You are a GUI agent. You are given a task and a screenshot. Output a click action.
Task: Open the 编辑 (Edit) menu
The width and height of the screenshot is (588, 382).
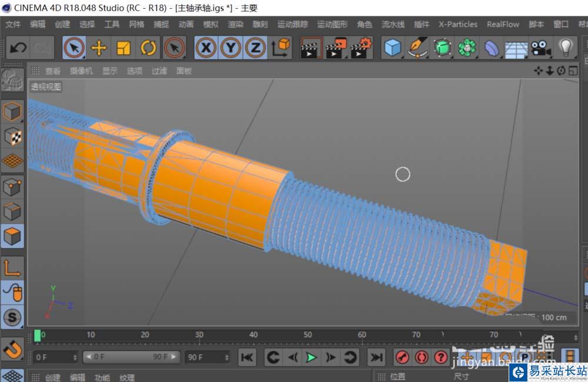pyautogui.click(x=38, y=24)
